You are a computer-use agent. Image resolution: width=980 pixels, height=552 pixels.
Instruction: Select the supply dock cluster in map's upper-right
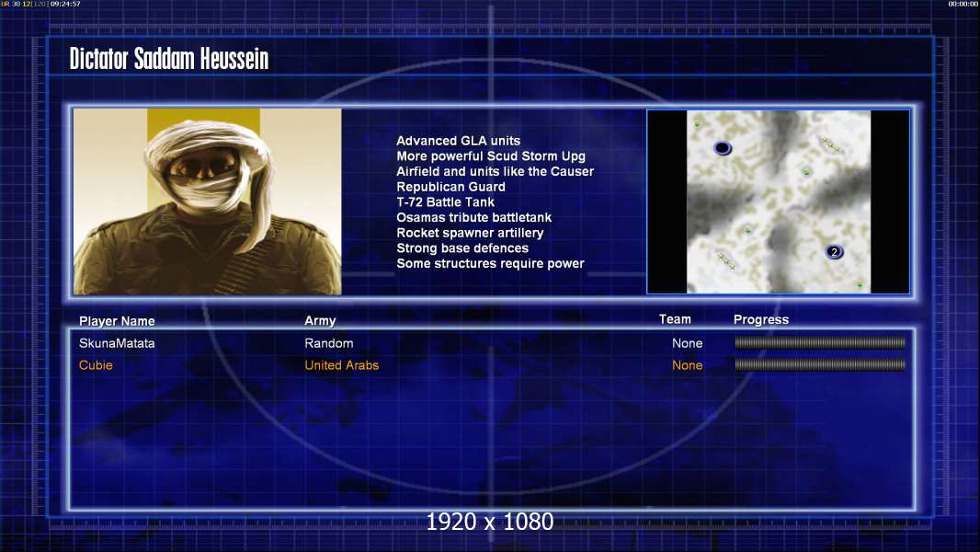coord(830,144)
